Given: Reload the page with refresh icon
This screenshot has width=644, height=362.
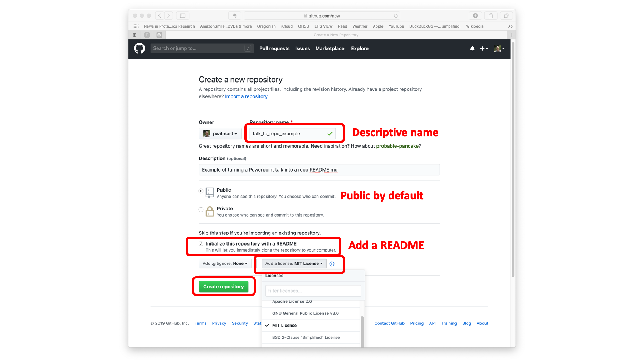Looking at the screenshot, I should (x=396, y=15).
